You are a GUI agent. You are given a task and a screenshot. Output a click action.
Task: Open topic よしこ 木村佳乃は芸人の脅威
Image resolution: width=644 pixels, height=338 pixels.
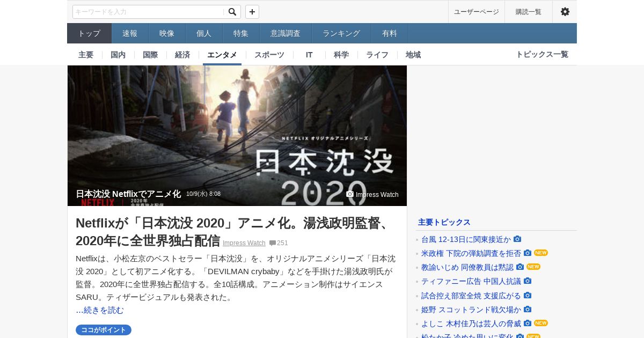click(471, 324)
